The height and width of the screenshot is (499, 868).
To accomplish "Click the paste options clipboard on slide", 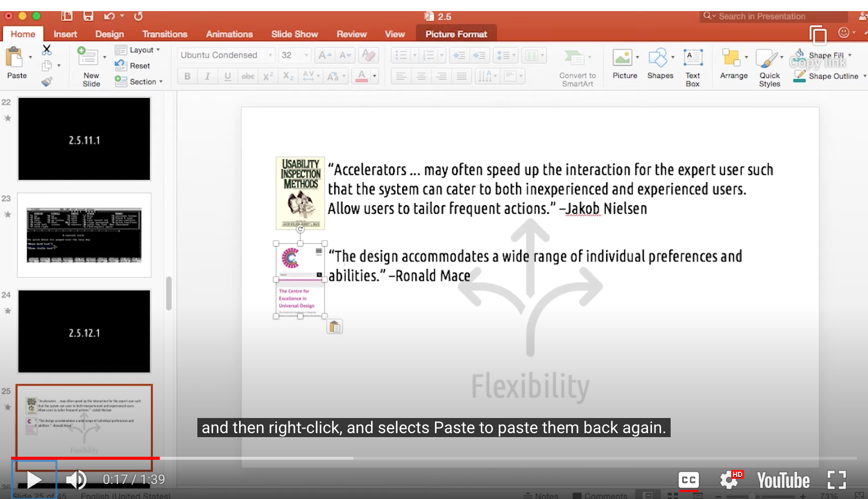I will (x=335, y=327).
